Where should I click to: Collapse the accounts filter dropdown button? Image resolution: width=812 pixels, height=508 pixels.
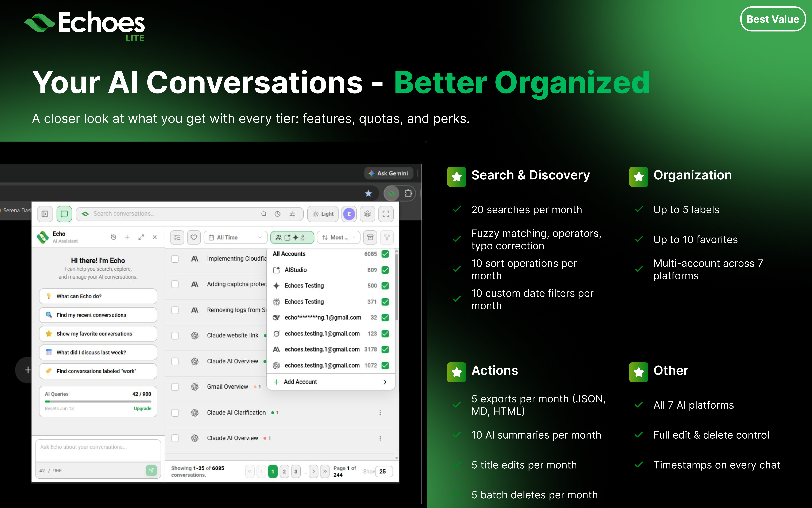point(292,238)
